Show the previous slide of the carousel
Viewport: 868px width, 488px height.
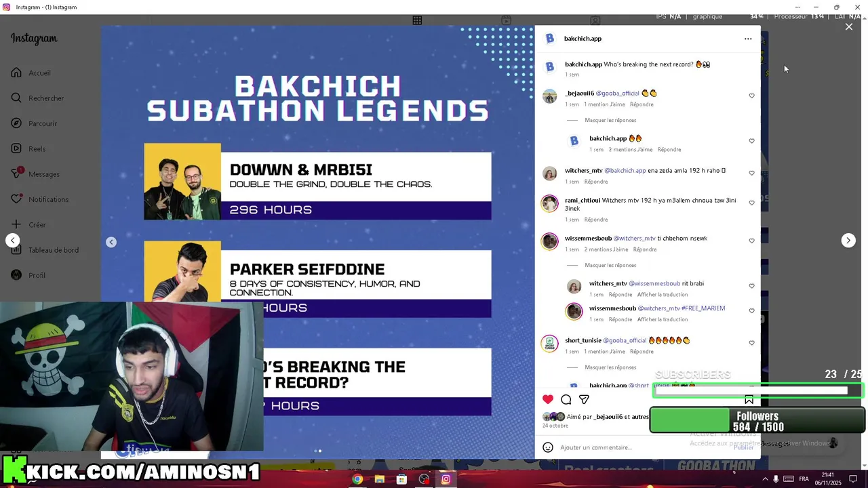[111, 242]
